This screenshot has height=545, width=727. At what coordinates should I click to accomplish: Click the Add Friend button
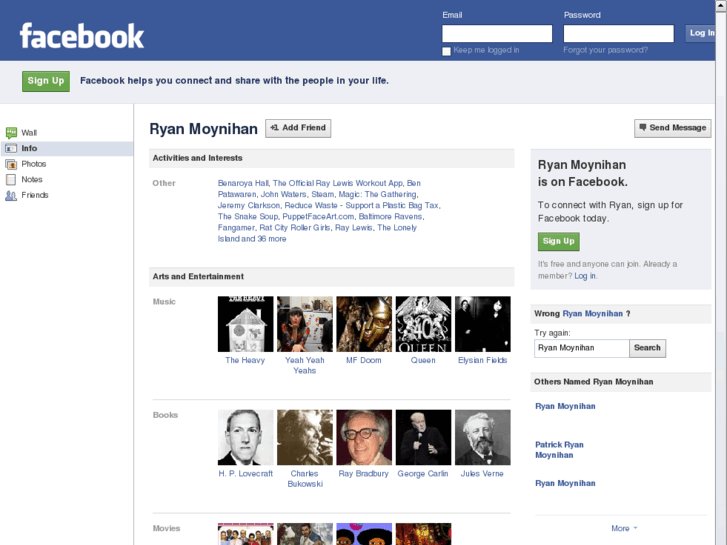pyautogui.click(x=298, y=128)
